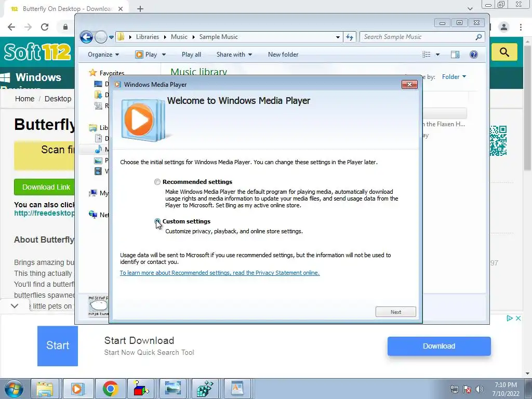Open the Privacy Statement online link
Viewport: 532px width, 399px height.
pos(220,273)
